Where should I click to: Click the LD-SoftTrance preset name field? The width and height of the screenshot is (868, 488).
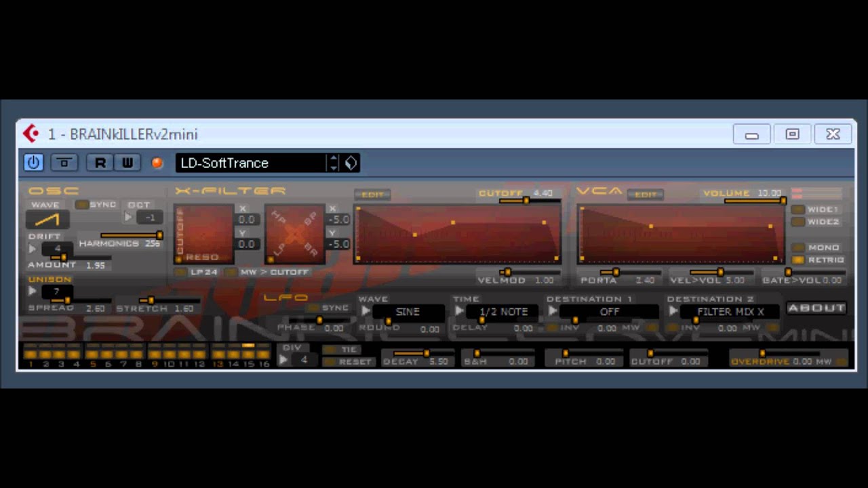click(x=250, y=163)
